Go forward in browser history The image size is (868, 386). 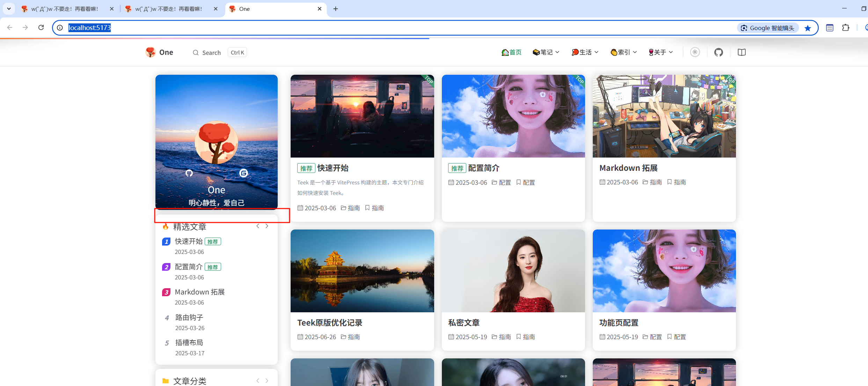click(25, 27)
